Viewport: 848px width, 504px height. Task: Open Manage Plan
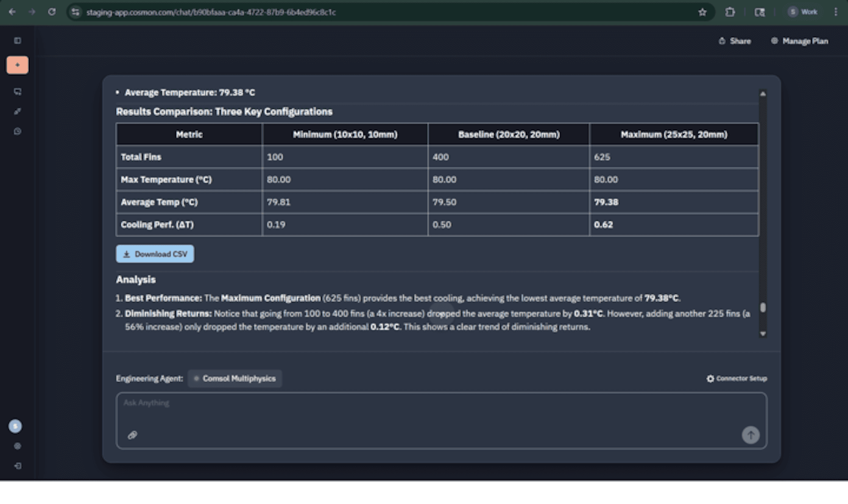coord(799,41)
